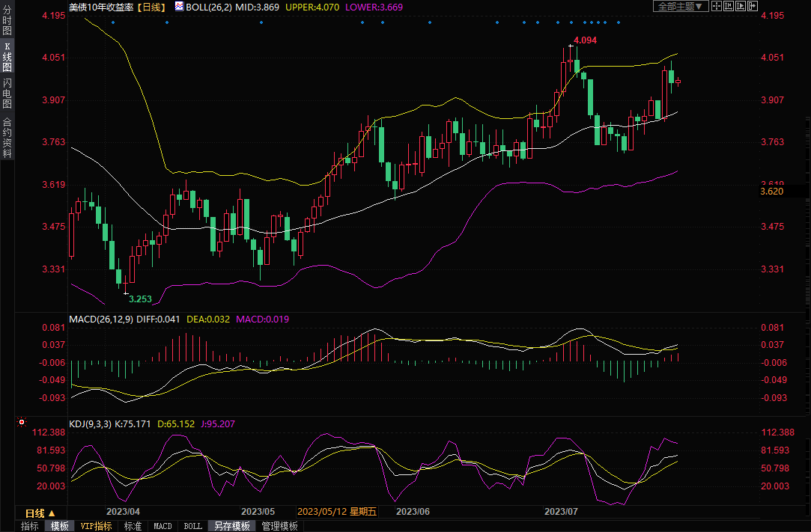Image resolution: width=811 pixels, height=532 pixels.
Task: Click 管理模板 button
Action: [279, 526]
